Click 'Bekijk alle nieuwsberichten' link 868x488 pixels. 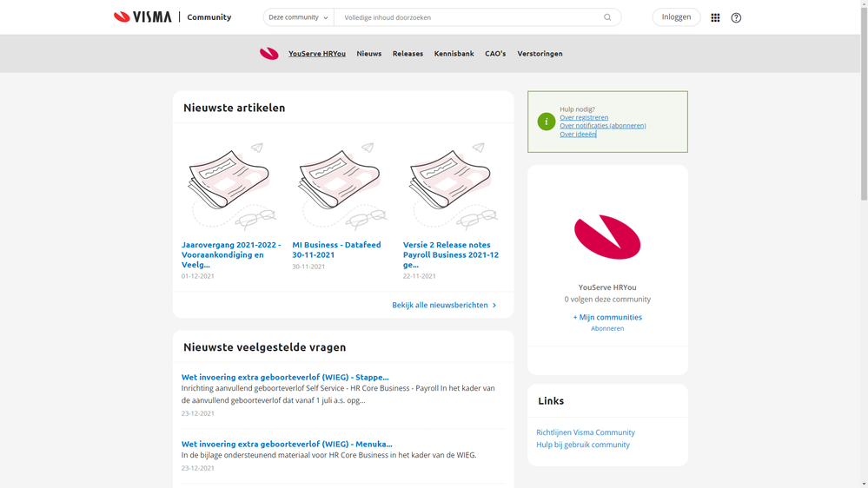tap(441, 305)
